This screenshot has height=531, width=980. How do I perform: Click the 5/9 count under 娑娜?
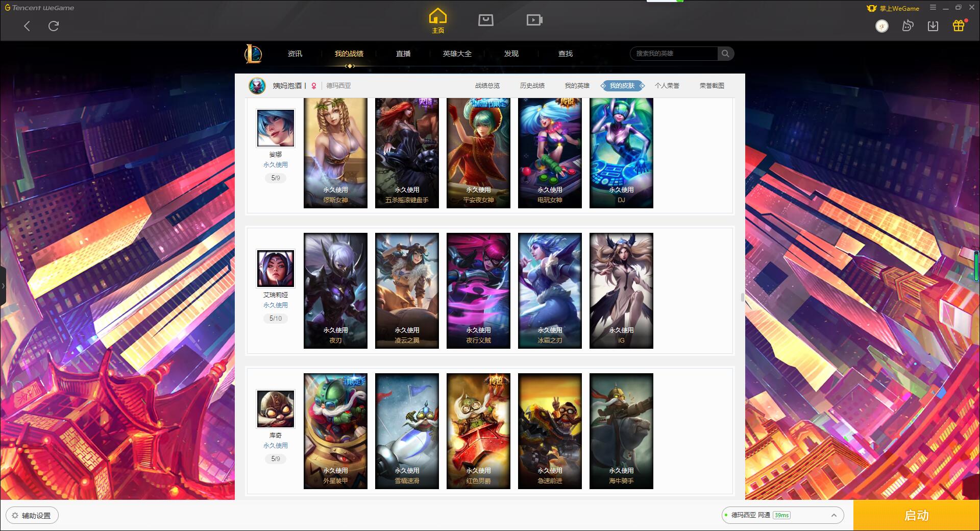(276, 178)
